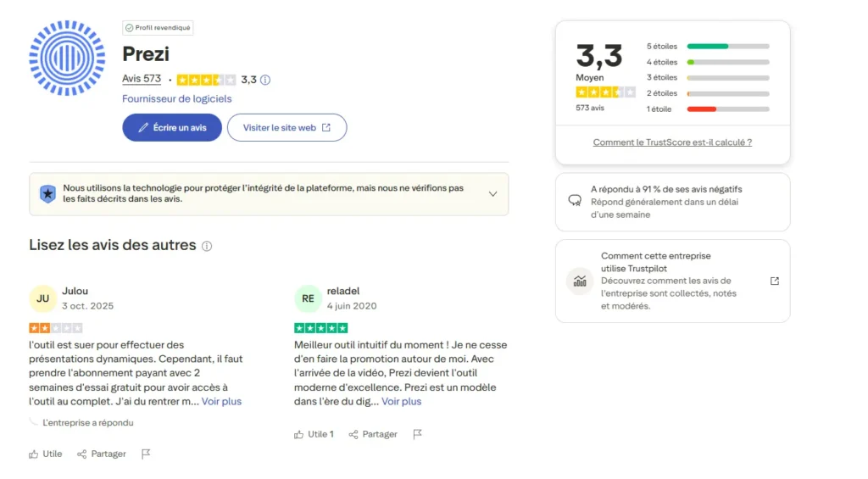The height and width of the screenshot is (479, 868).
Task: Click the 'Écrire un avis' button
Action: [172, 127]
